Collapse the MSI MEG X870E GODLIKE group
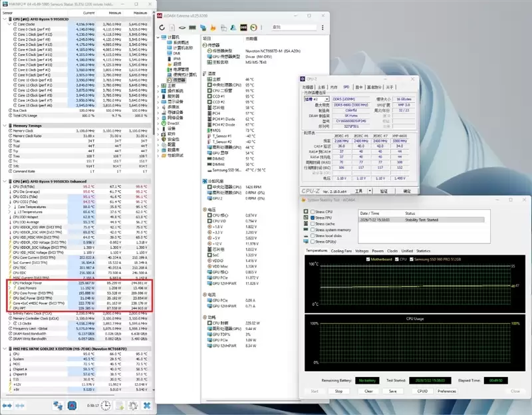This screenshot has height=415, width=532. pyautogui.click(x=5, y=348)
